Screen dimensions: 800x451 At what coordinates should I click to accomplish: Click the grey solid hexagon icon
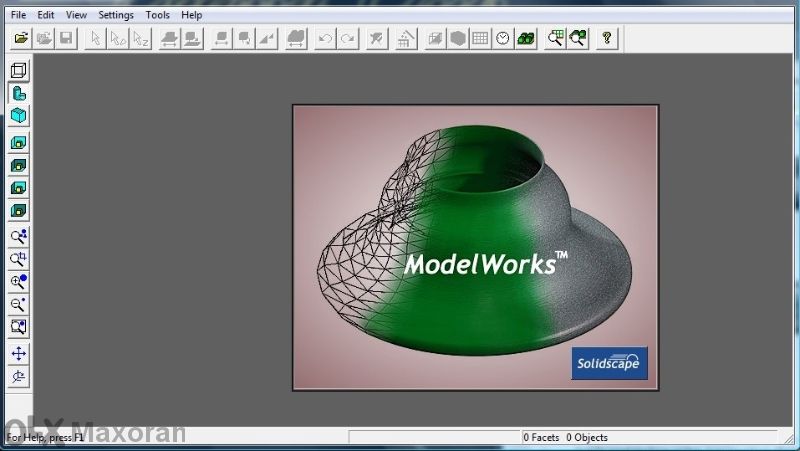click(x=458, y=38)
